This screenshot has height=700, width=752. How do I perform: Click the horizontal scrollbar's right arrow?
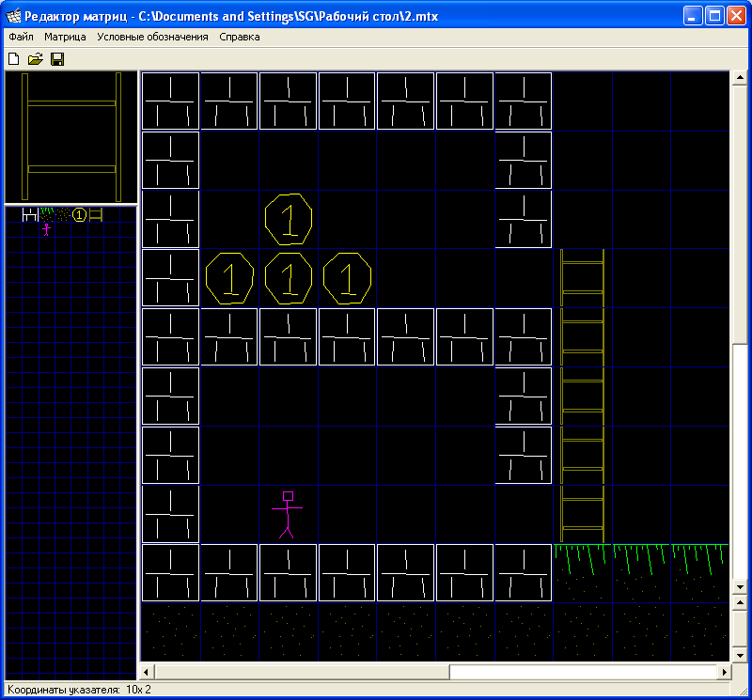pos(724,672)
